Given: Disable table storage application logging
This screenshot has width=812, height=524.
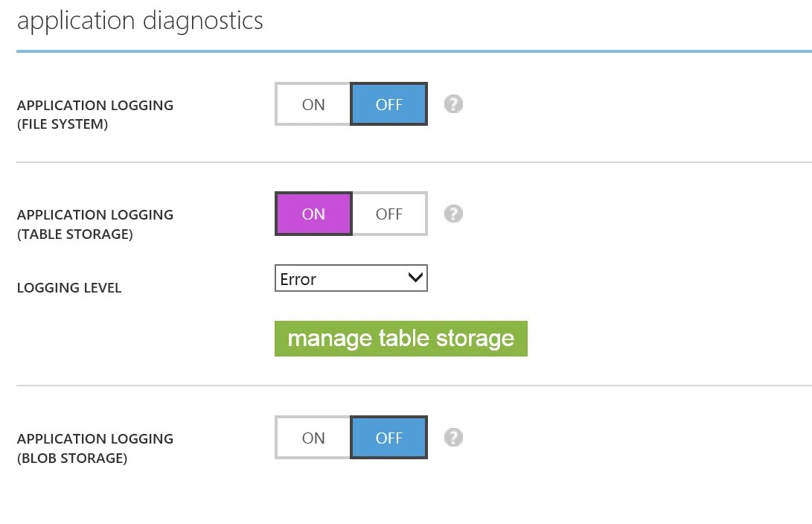Looking at the screenshot, I should pos(389,214).
